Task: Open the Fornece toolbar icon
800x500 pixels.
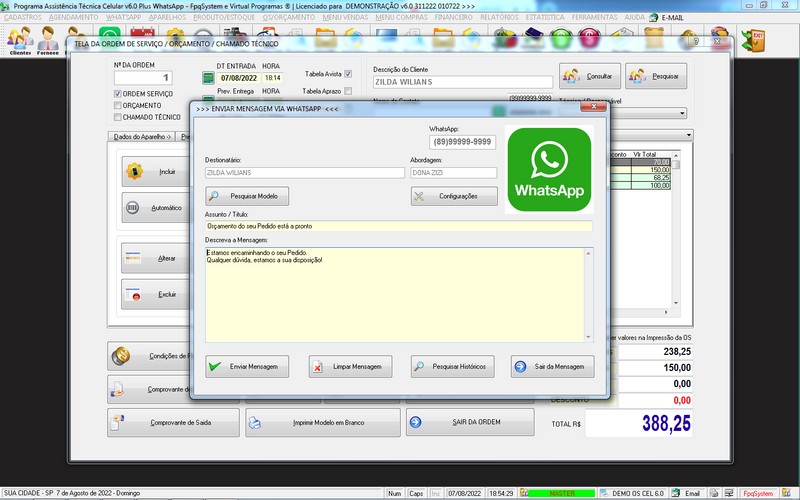Action: point(47,41)
